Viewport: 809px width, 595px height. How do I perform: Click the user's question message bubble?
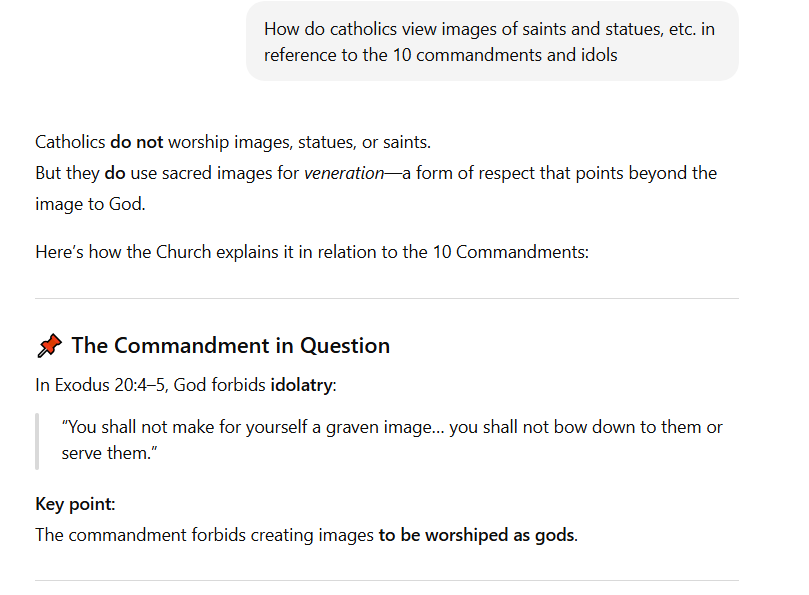tap(491, 42)
